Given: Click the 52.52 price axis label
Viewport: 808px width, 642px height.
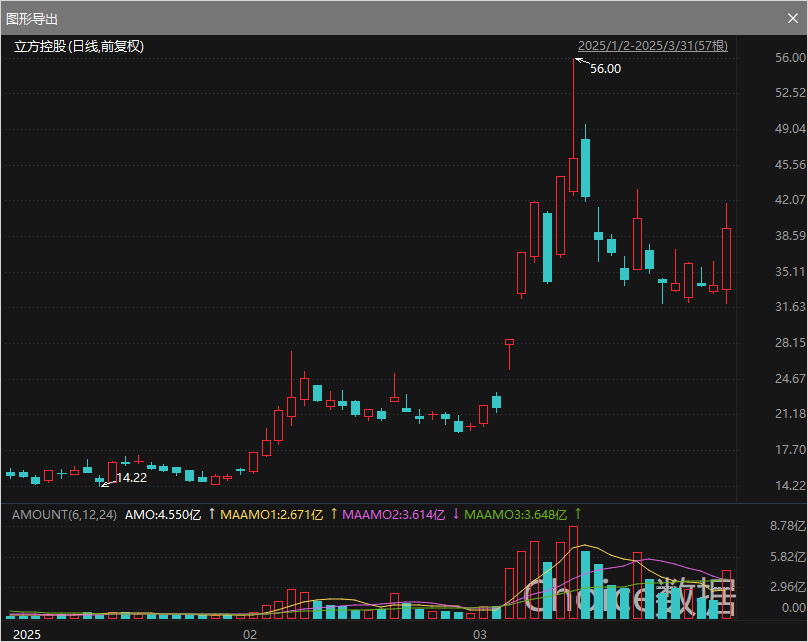Looking at the screenshot, I should click(x=790, y=93).
